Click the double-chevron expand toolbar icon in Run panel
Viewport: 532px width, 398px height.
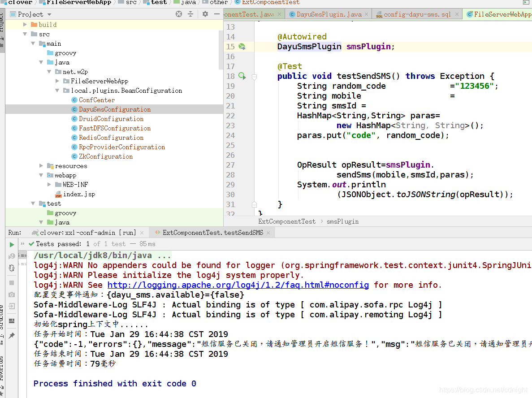[x=23, y=244]
